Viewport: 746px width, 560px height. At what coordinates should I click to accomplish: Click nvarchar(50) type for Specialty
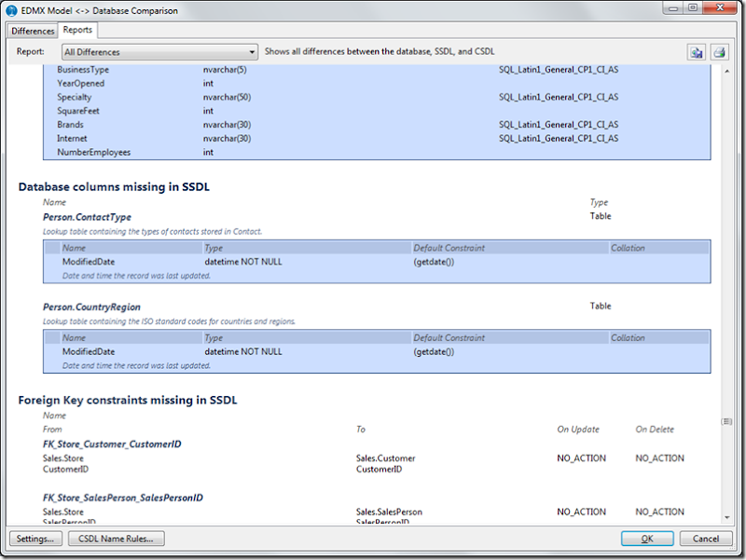point(227,97)
